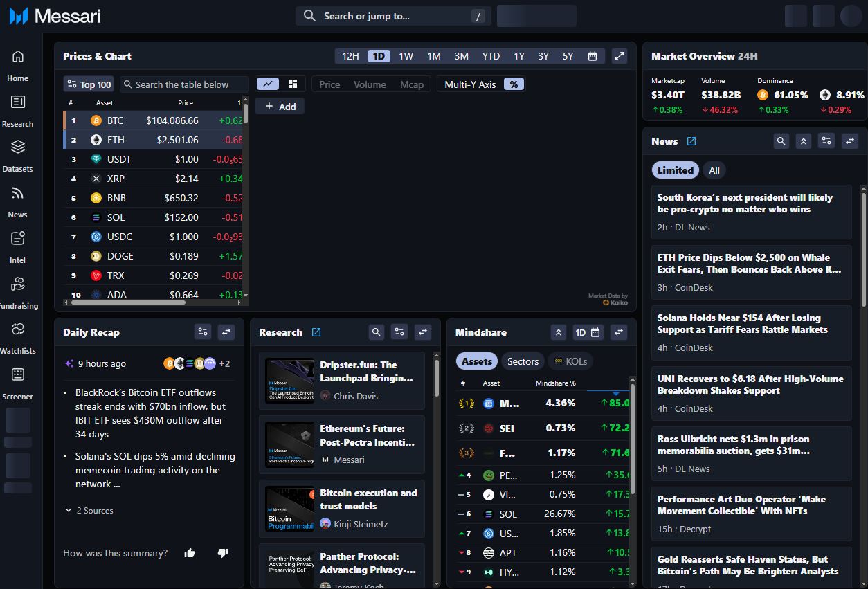Open the Top 100 asset list dropdown

(x=89, y=84)
